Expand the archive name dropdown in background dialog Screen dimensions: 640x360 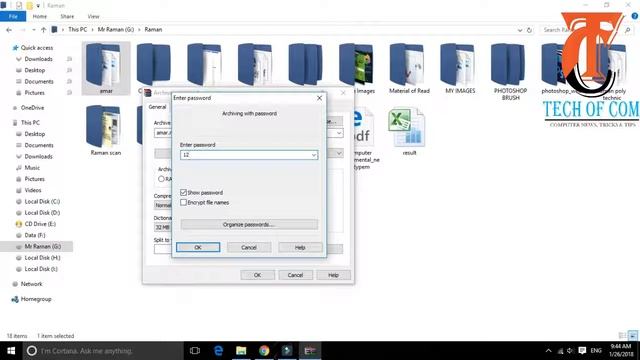tap(339, 133)
